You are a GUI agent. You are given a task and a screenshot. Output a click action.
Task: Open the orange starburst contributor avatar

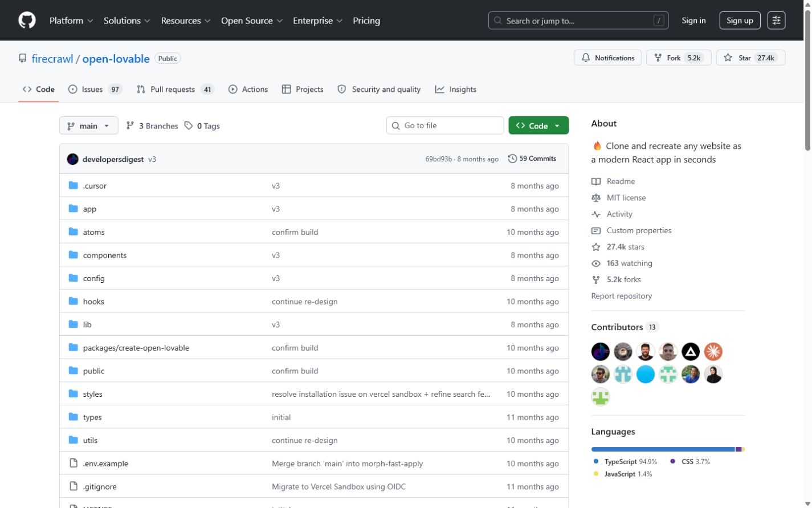pos(713,352)
